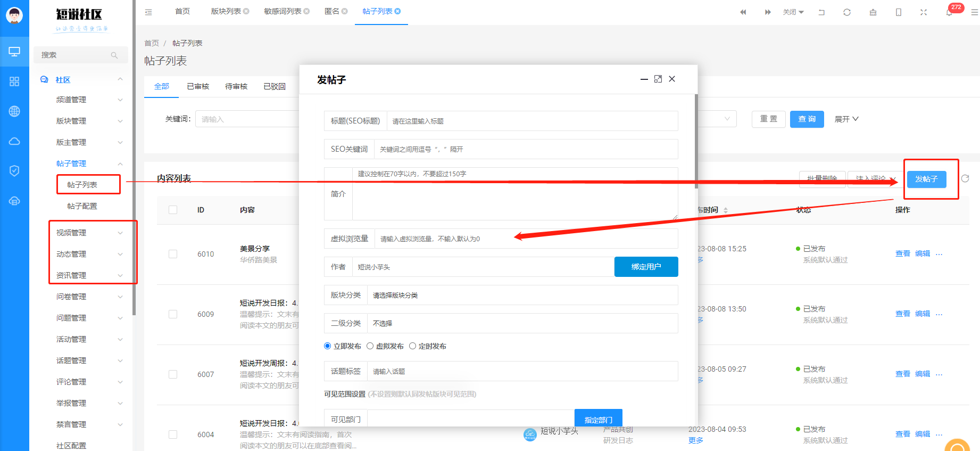Image resolution: width=980 pixels, height=451 pixels.
Task: Tick the checkbox for post ID 6004
Action: [173, 434]
